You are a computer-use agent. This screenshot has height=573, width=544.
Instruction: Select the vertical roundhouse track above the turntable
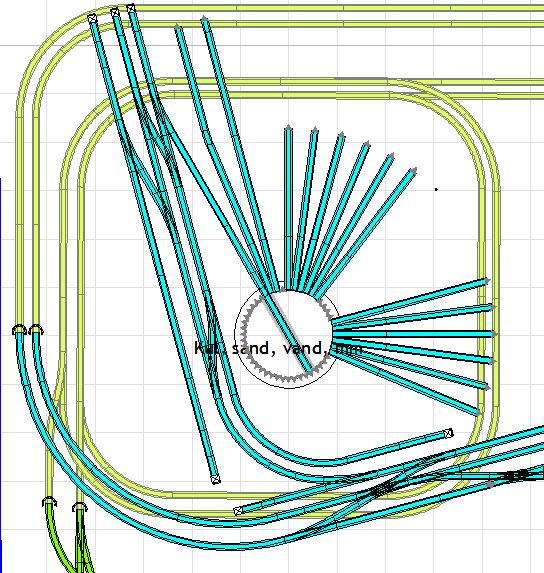288,208
